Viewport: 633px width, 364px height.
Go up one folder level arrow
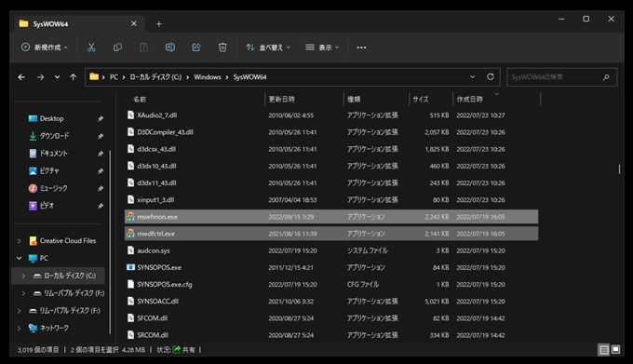click(x=73, y=77)
